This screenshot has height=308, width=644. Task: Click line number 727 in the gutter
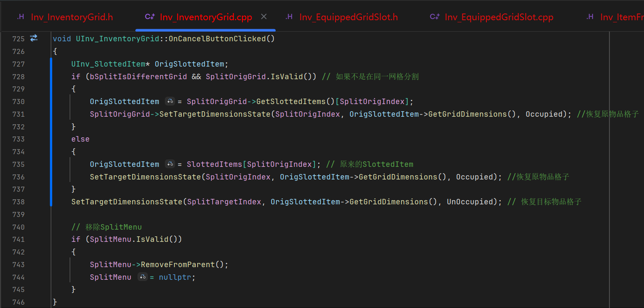(19, 64)
